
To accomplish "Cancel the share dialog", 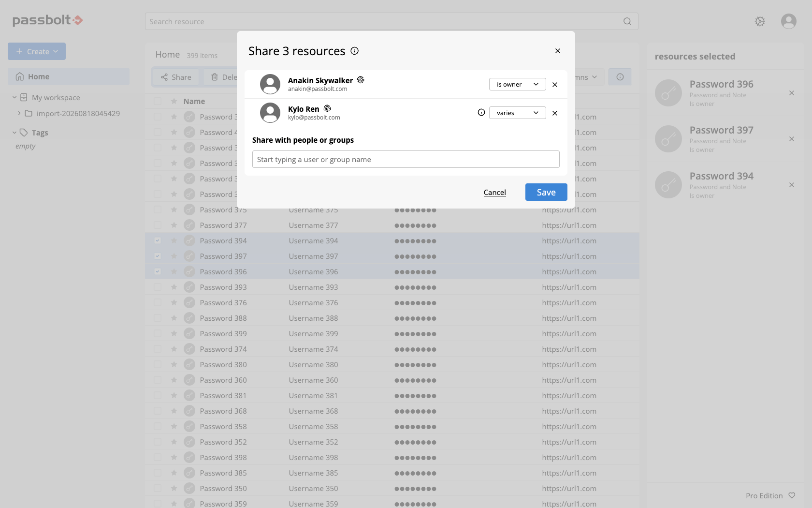I will 494,192.
